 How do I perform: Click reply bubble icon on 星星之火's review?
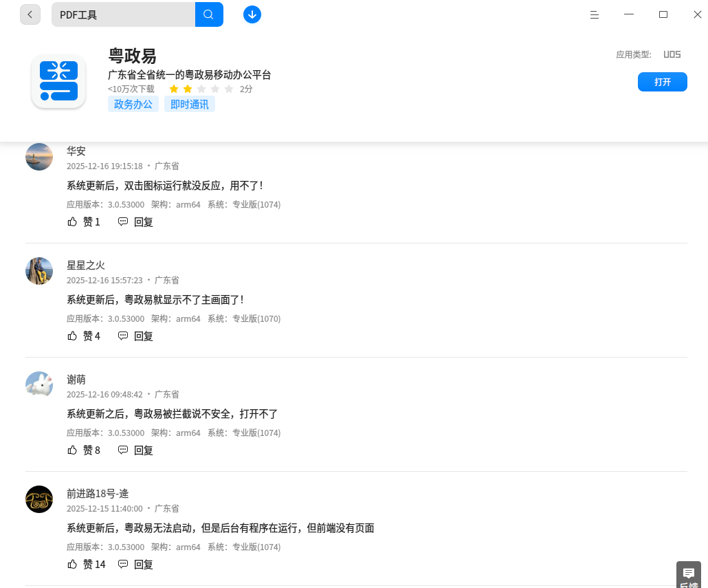[x=123, y=336]
